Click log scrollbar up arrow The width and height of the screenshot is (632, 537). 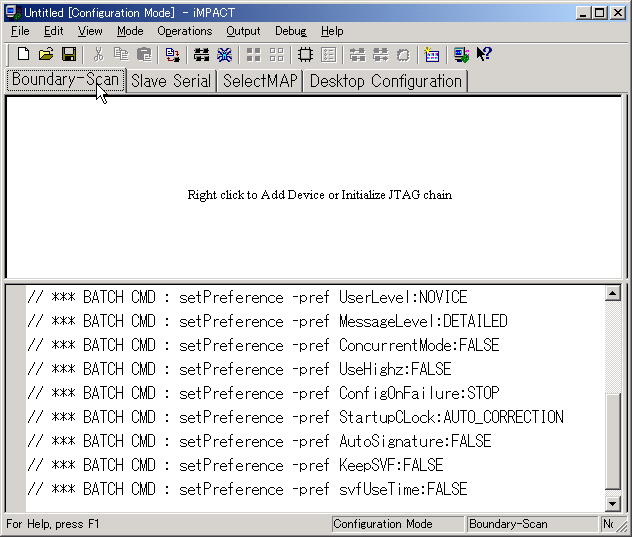(x=613, y=294)
